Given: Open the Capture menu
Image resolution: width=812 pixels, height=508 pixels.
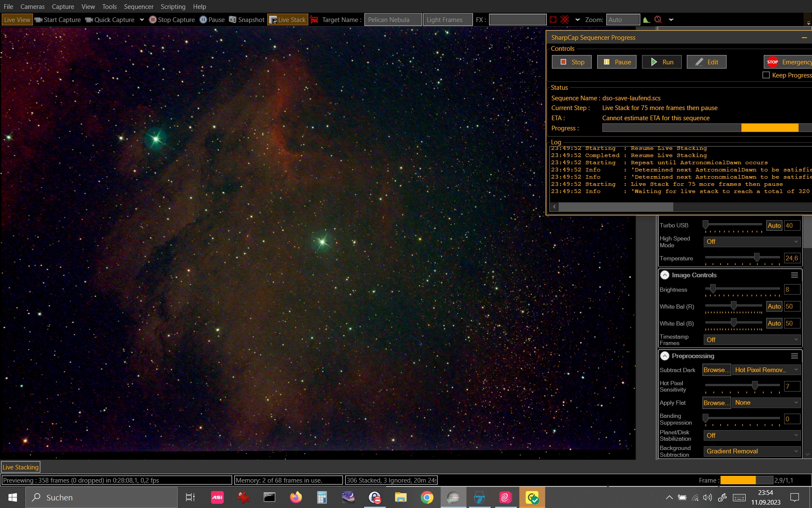Looking at the screenshot, I should click(x=63, y=7).
